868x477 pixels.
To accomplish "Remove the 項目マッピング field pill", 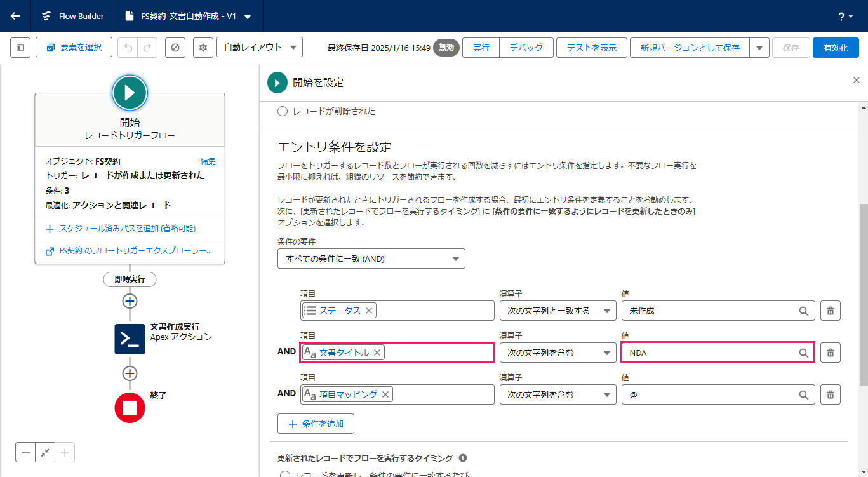I will (x=385, y=394).
